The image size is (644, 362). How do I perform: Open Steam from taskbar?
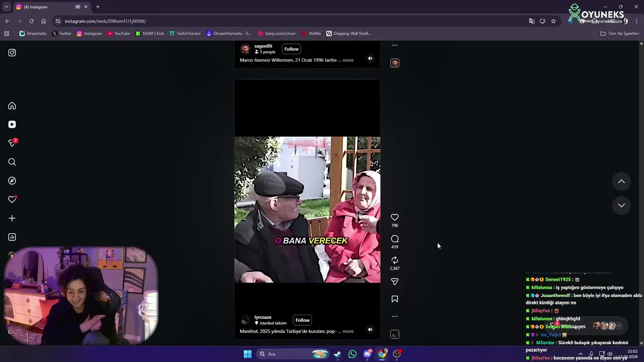pos(338,354)
